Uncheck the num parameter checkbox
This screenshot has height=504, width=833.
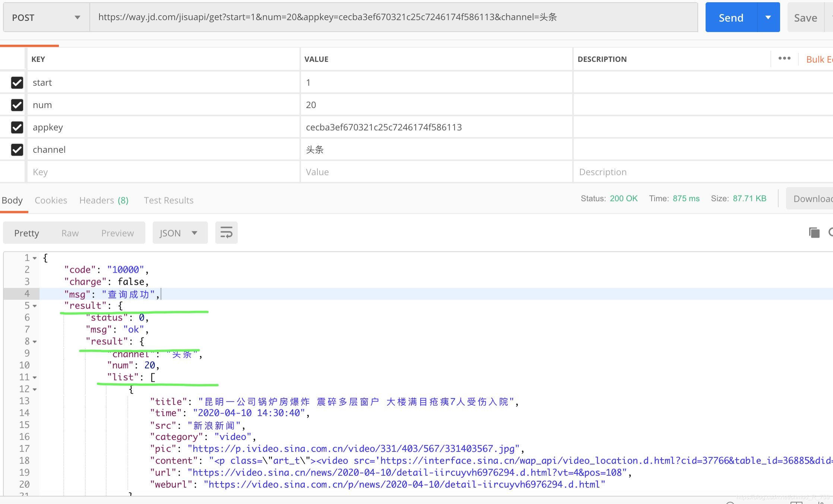tap(17, 105)
